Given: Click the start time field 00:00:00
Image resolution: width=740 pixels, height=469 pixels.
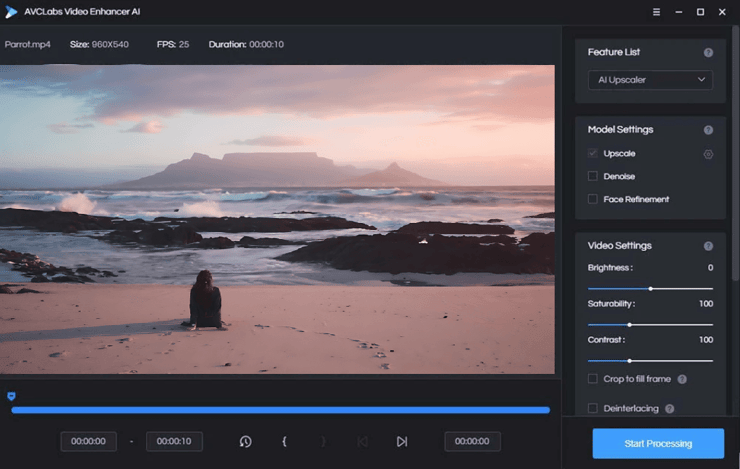Looking at the screenshot, I should (88, 441).
